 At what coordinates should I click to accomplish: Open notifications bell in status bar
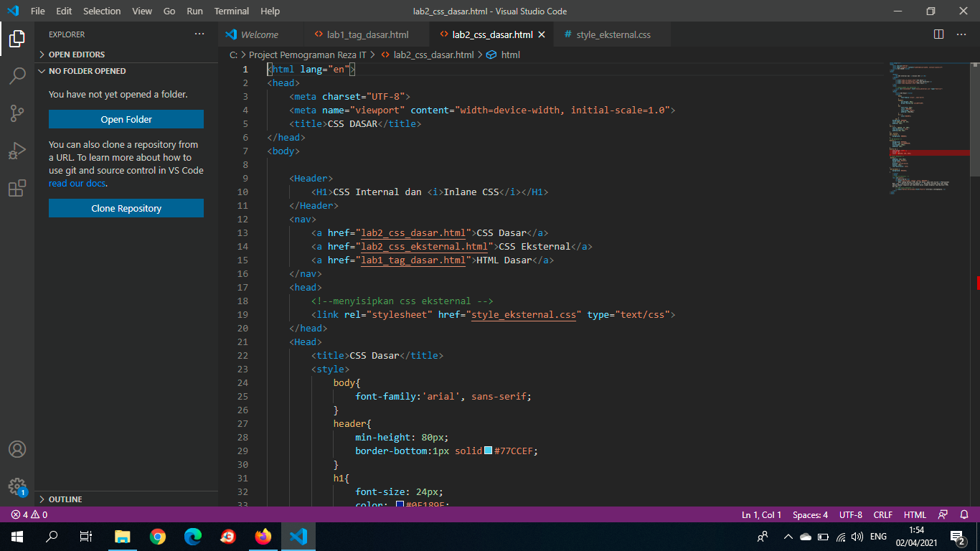(x=964, y=514)
